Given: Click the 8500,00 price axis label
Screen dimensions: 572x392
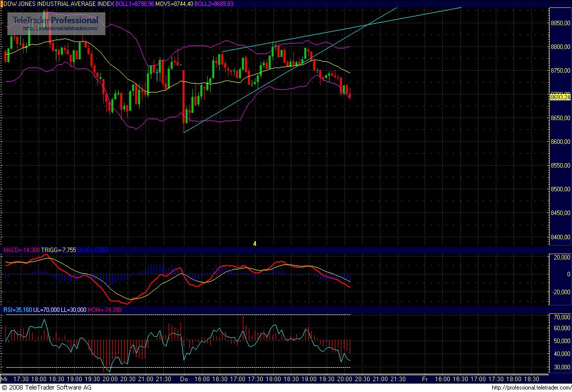Looking at the screenshot, I should tap(560, 189).
